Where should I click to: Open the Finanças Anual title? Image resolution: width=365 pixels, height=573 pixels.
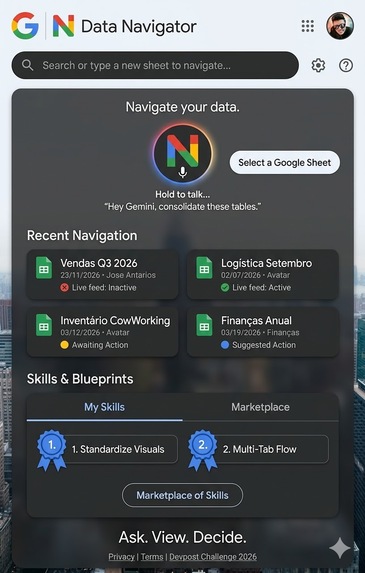pyautogui.click(x=256, y=320)
